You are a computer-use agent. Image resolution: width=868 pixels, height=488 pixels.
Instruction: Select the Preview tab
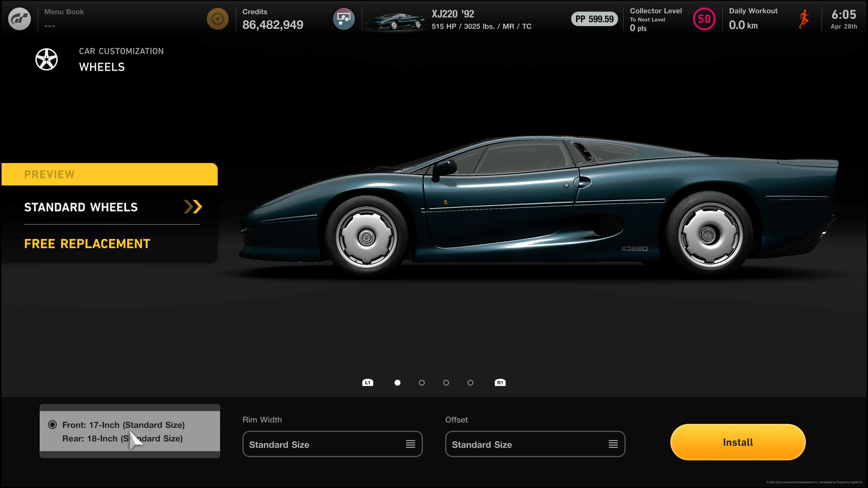pyautogui.click(x=109, y=174)
